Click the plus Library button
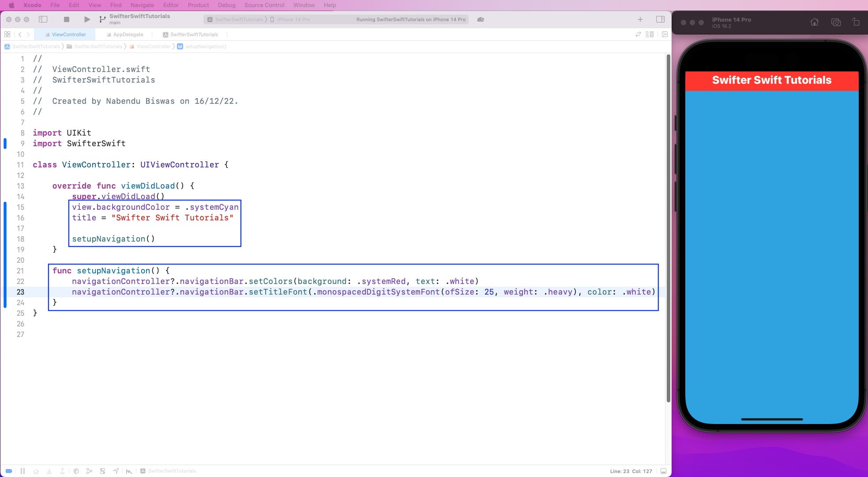 click(640, 19)
